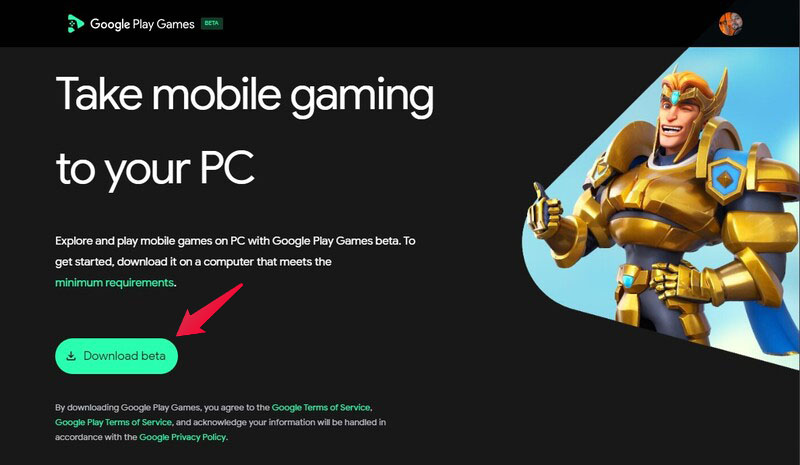
Task: Click the "Google Play Games" wordmark text
Action: click(x=142, y=24)
